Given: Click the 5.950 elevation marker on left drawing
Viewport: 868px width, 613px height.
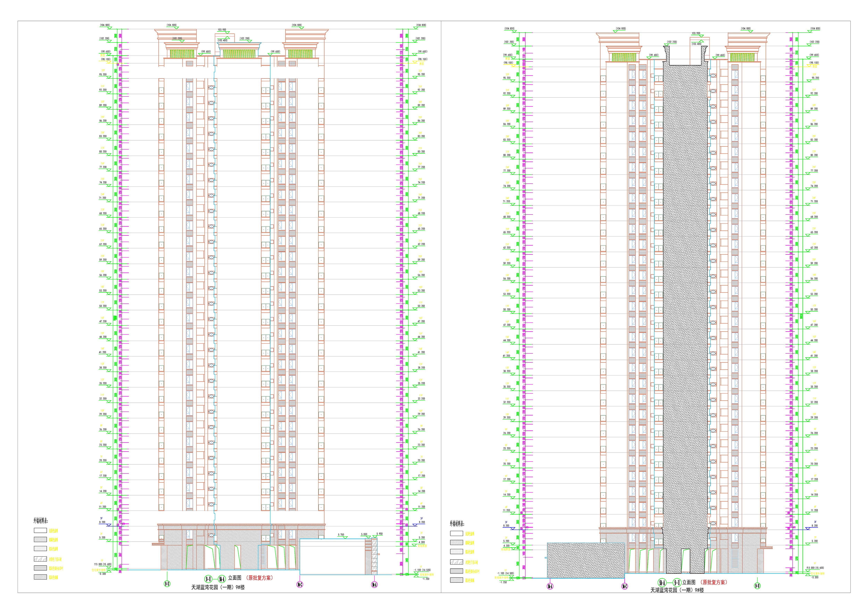Looking at the screenshot, I should coord(379,534).
